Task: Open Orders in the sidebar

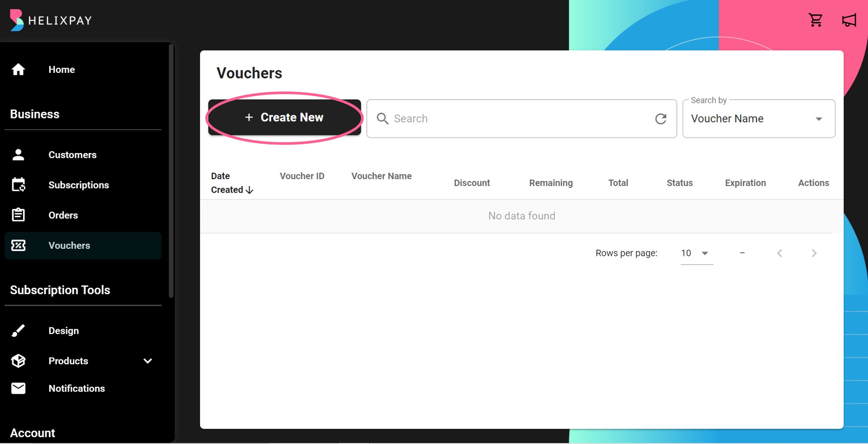Action: [x=83, y=215]
